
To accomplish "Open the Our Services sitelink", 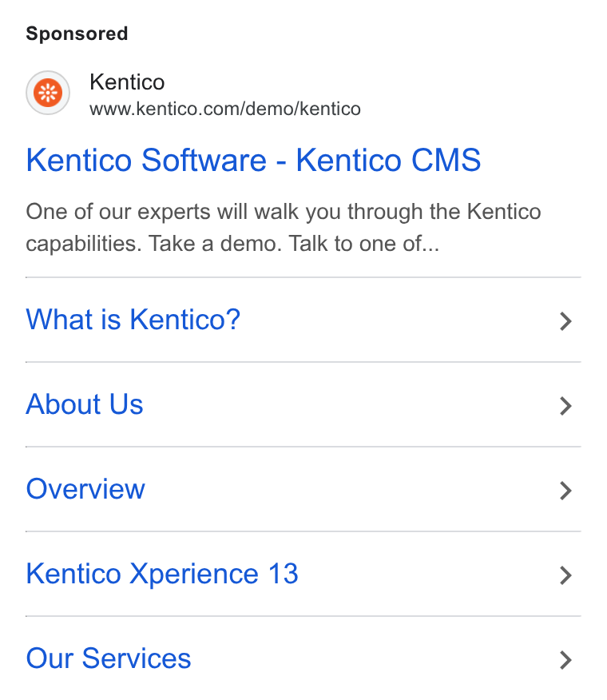I will 109,659.
